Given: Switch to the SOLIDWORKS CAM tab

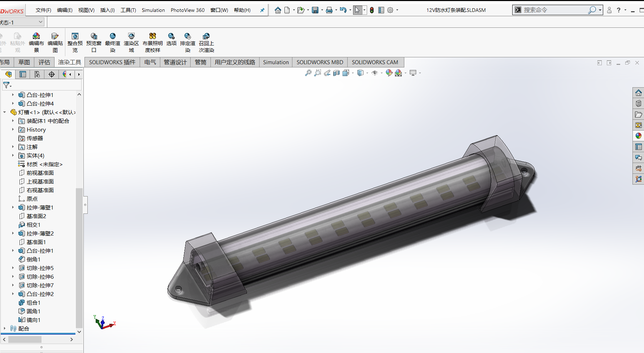Looking at the screenshot, I should click(x=375, y=62).
